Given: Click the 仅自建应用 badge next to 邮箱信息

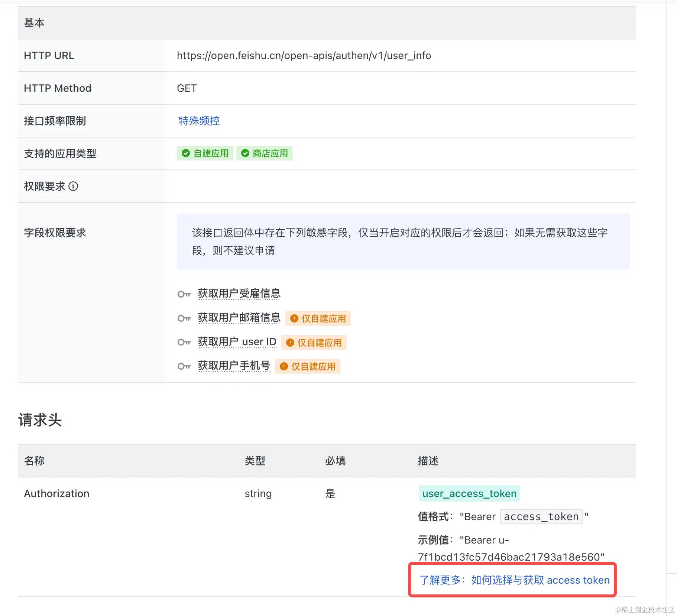Looking at the screenshot, I should pyautogui.click(x=318, y=318).
